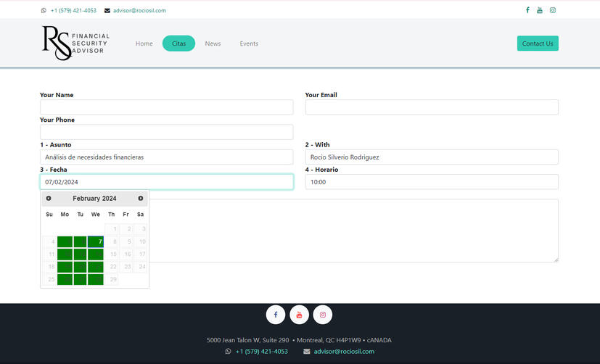
Task: Open the News menu item
Action: 213,44
